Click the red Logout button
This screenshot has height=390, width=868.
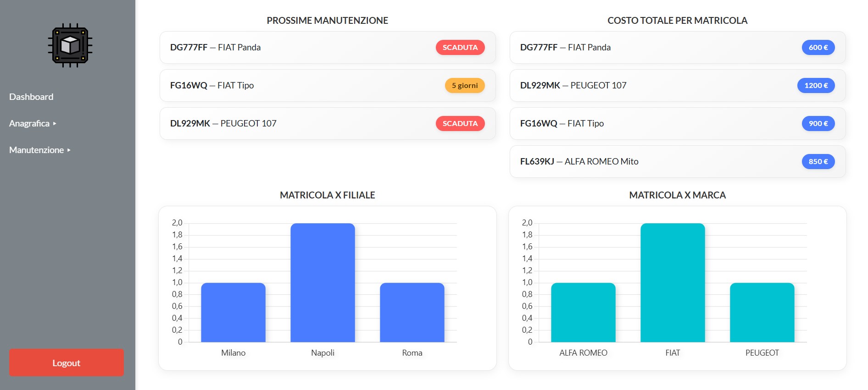(x=67, y=363)
